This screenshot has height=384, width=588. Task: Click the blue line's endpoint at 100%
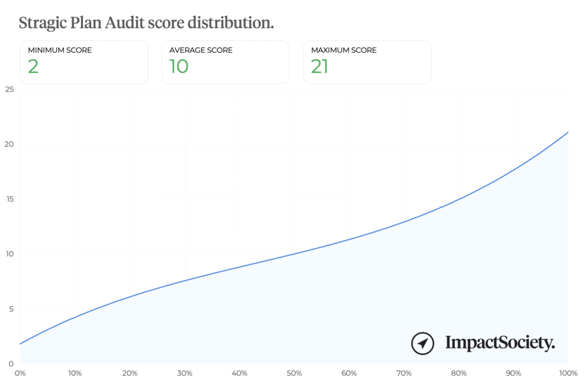568,132
